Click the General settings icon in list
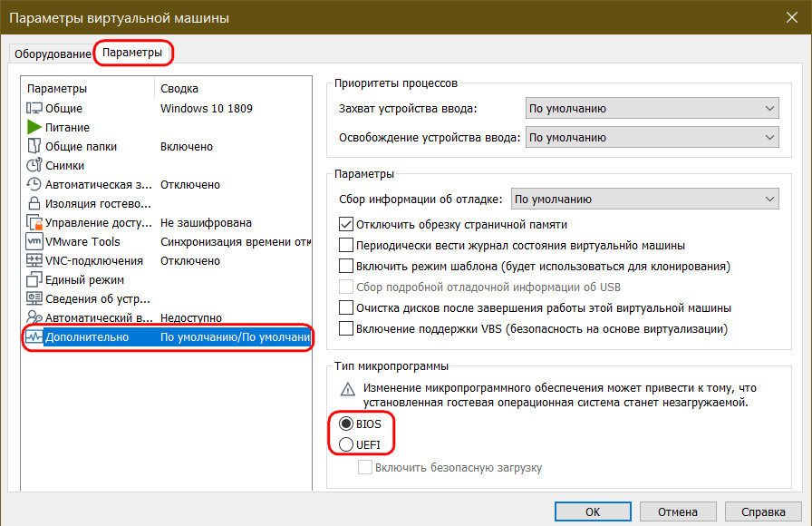812x526 pixels. [34, 108]
